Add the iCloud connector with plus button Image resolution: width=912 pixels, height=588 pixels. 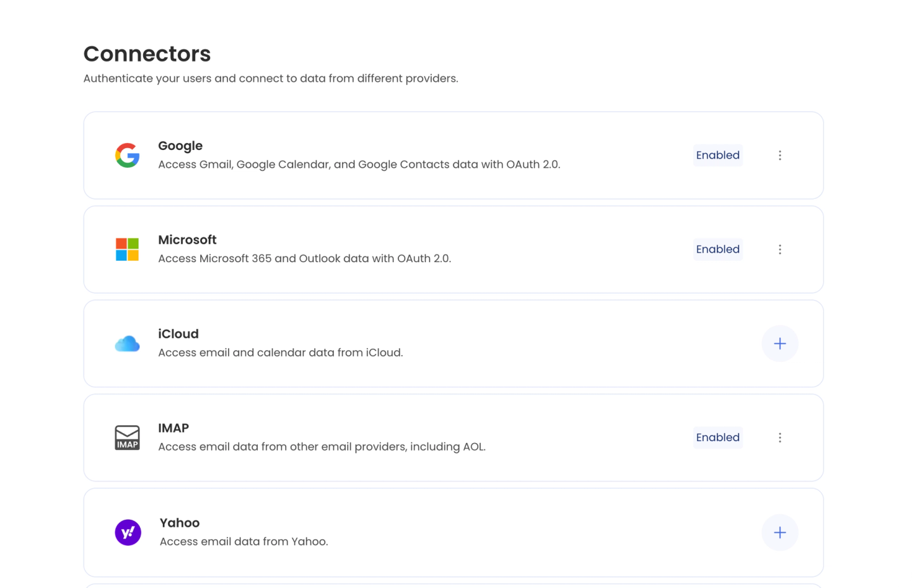780,344
